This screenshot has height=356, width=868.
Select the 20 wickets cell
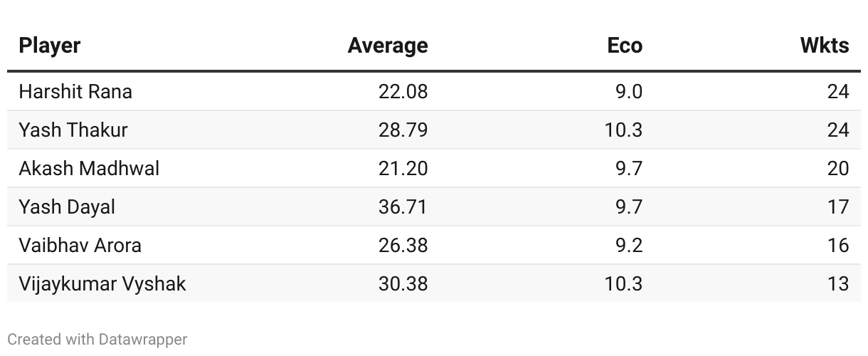[x=838, y=169]
